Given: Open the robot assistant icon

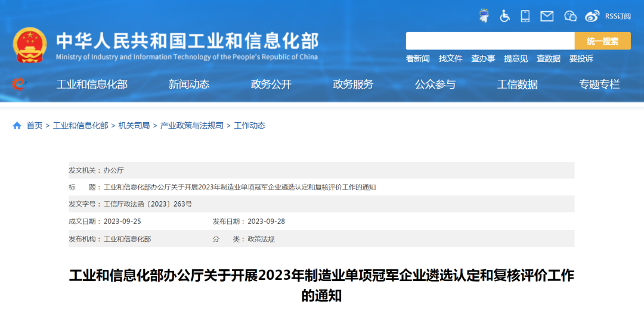Looking at the screenshot, I should pos(485,16).
